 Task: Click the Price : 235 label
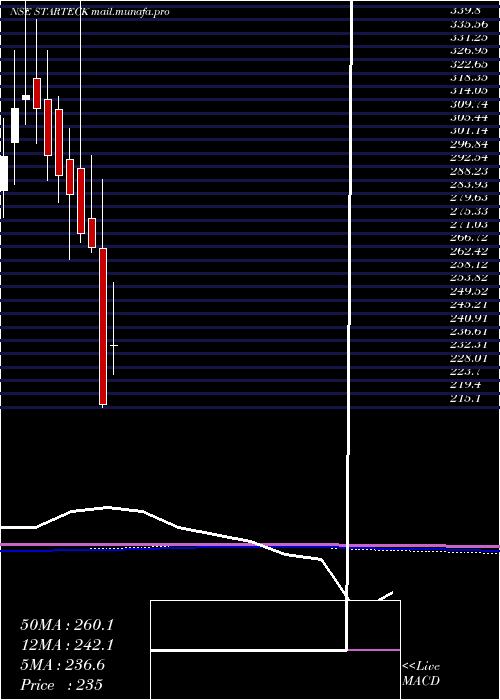(62, 685)
